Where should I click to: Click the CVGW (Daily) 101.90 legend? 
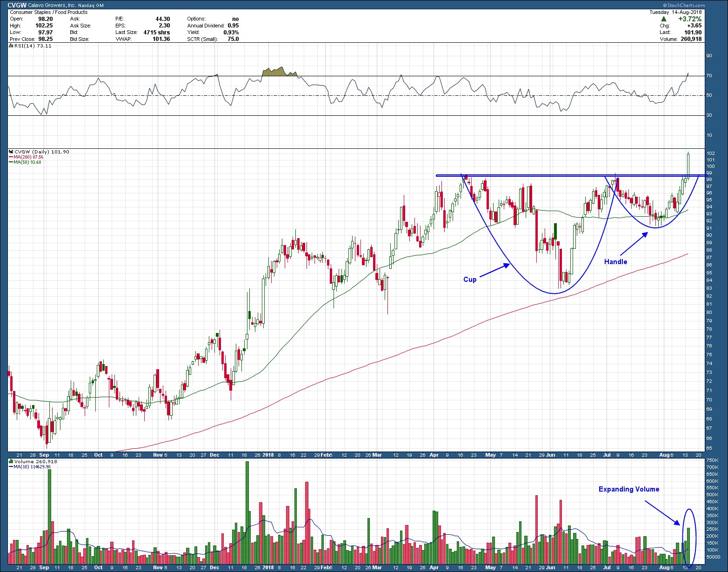[x=42, y=152]
